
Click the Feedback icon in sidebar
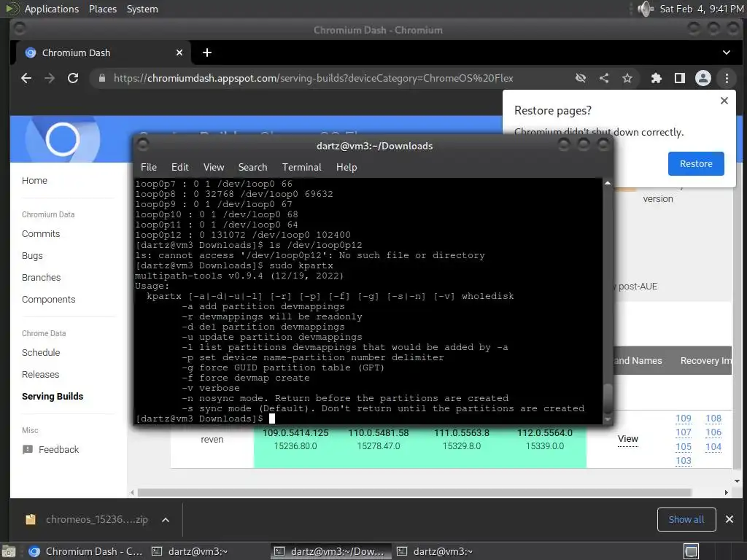(x=28, y=449)
